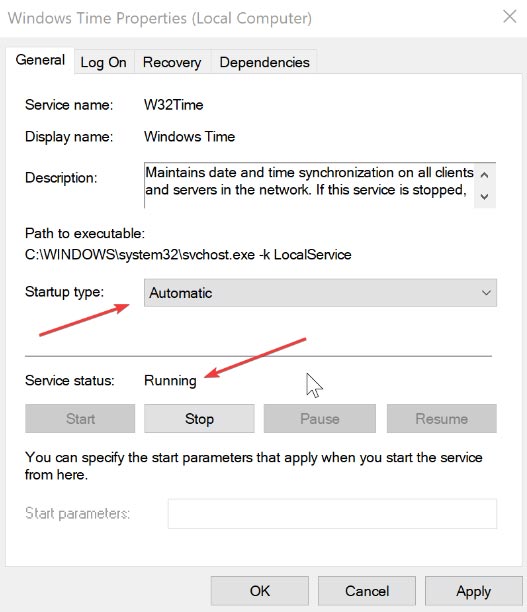Click inside the Description text box
Image resolution: width=527 pixels, height=612 pixels.
pyautogui.click(x=309, y=185)
